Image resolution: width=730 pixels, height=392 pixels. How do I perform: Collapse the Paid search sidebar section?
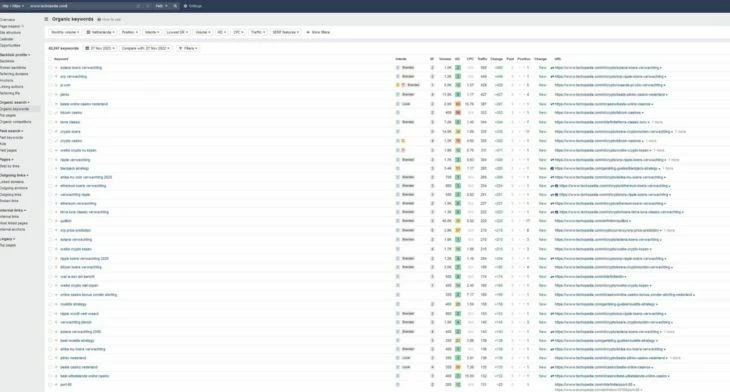coord(11,131)
